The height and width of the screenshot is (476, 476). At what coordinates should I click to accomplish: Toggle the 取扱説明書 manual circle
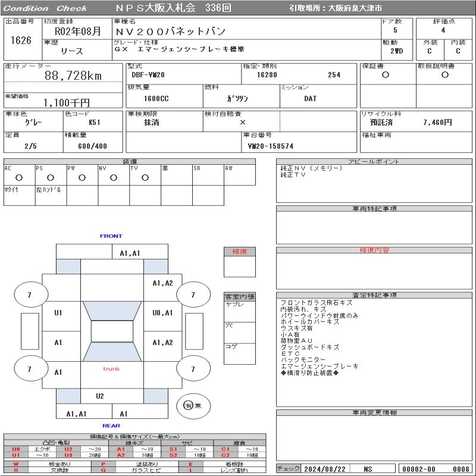coord(444,75)
